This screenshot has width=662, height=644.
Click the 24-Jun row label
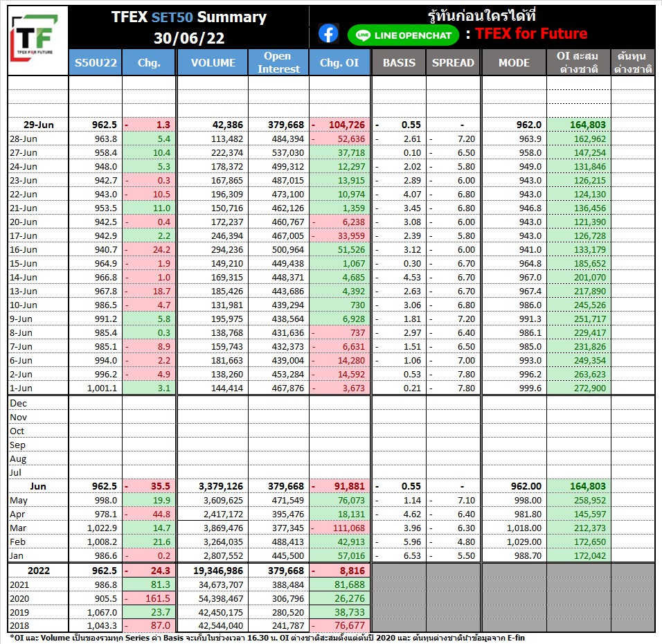24,167
